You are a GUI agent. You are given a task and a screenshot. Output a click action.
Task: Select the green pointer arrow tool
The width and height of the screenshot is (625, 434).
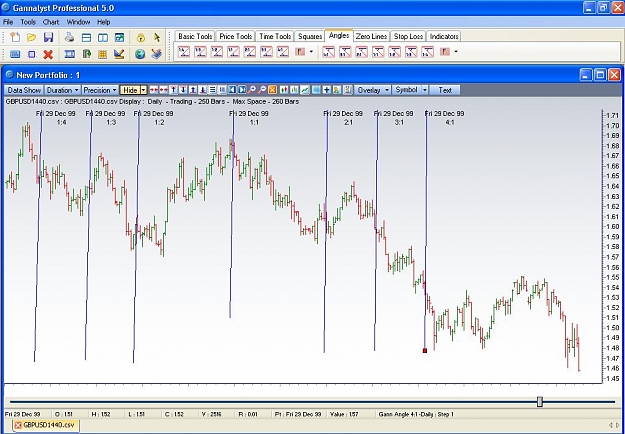pyautogui.click(x=157, y=37)
